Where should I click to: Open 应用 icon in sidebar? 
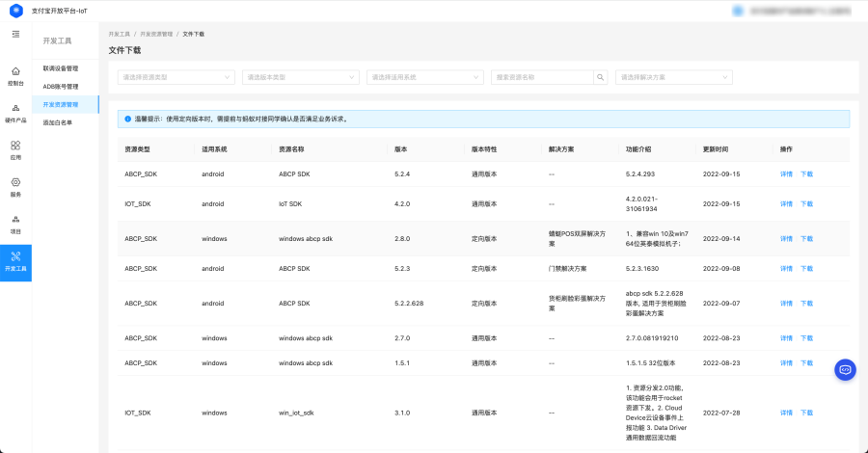click(x=15, y=145)
